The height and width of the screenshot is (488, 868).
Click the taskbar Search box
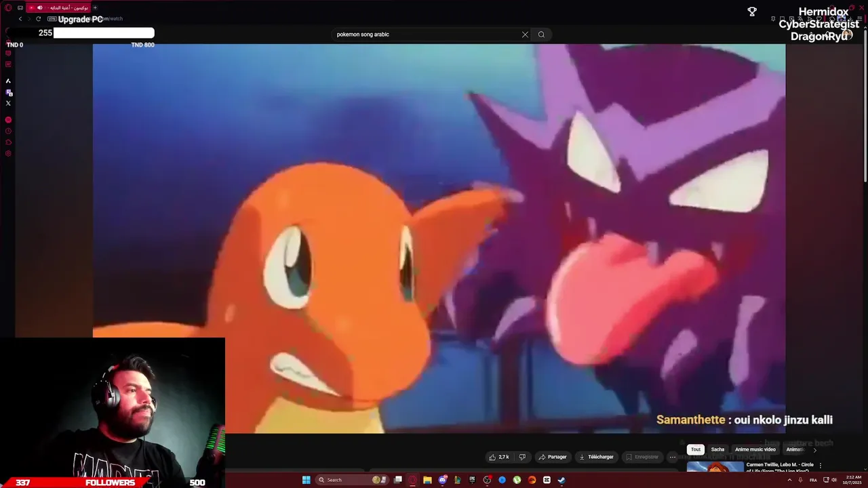[x=352, y=480]
